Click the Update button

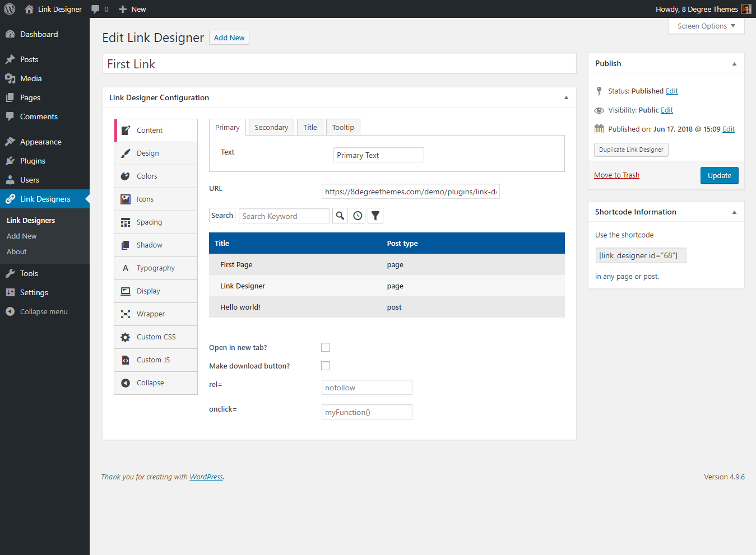(720, 175)
